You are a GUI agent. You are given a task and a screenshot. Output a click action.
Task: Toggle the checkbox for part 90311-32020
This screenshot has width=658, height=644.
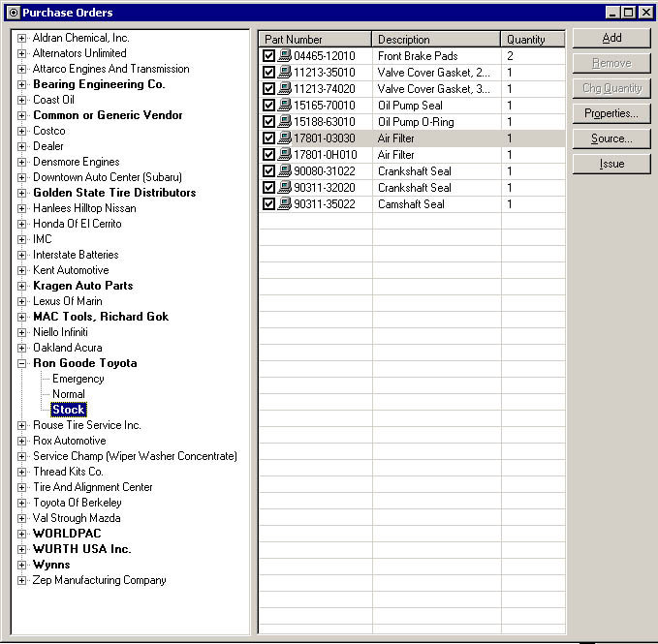point(268,188)
